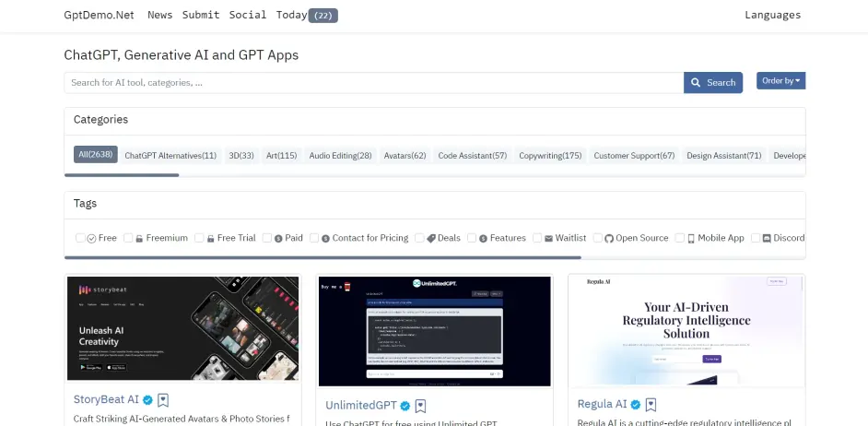Toggle the Features checkbox
This screenshot has width=868, height=426.
[x=472, y=238]
